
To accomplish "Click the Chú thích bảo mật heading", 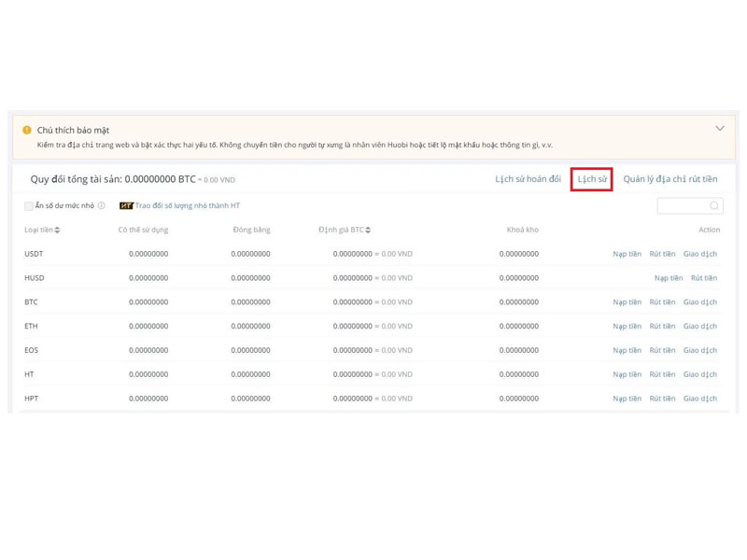I will (74, 130).
